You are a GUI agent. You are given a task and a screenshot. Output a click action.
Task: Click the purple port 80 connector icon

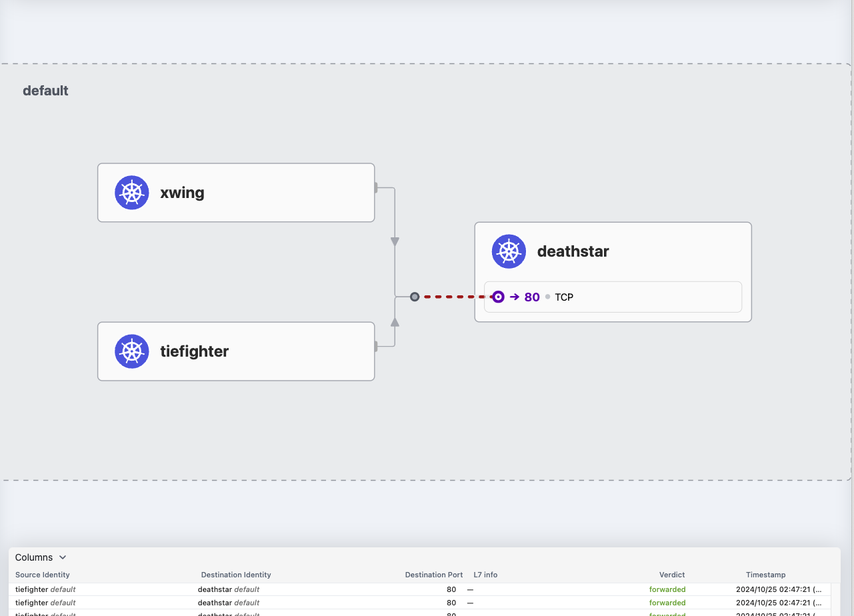pyautogui.click(x=498, y=297)
